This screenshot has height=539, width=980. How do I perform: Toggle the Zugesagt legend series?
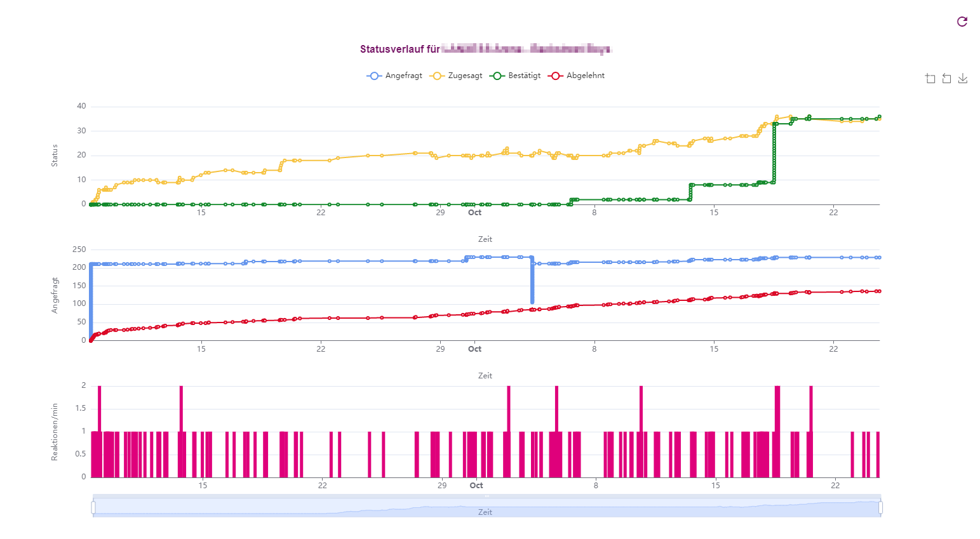(456, 76)
